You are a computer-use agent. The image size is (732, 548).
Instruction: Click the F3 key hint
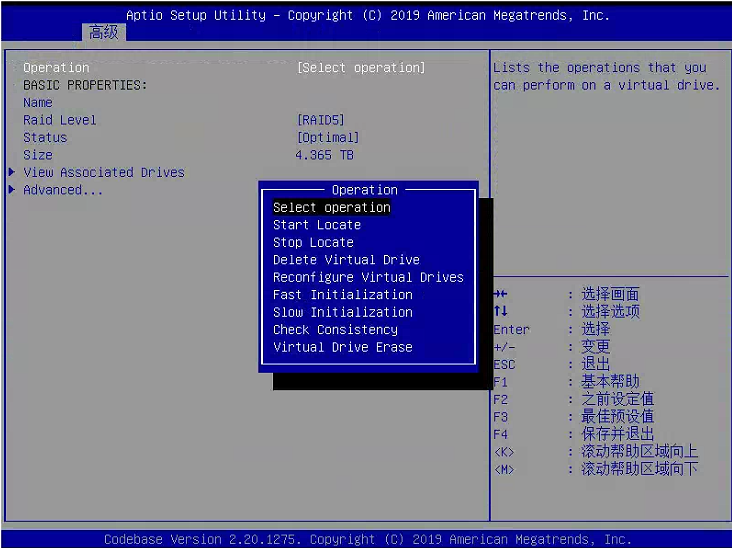tap(500, 417)
